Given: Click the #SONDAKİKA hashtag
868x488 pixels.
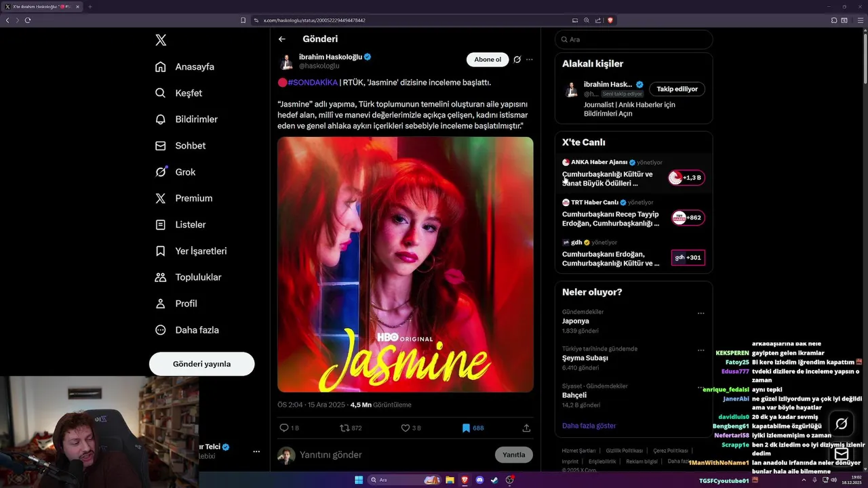Looking at the screenshot, I should tap(312, 83).
